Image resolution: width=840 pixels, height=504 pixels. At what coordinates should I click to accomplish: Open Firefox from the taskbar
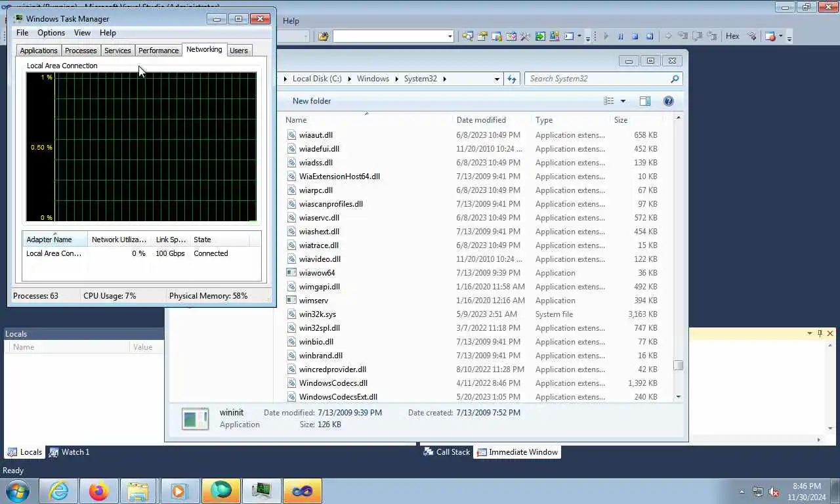coord(99,491)
